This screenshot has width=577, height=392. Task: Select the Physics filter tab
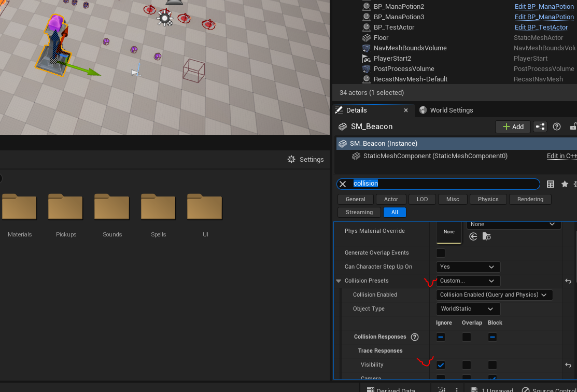point(488,199)
